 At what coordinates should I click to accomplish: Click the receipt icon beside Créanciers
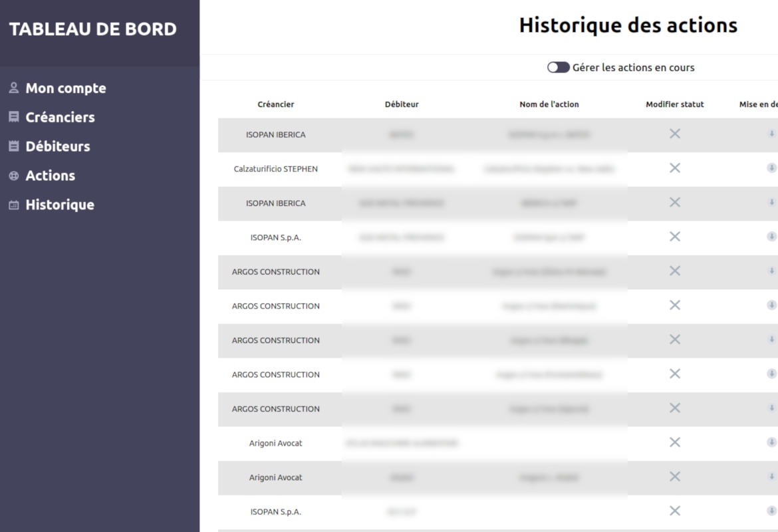pos(13,117)
